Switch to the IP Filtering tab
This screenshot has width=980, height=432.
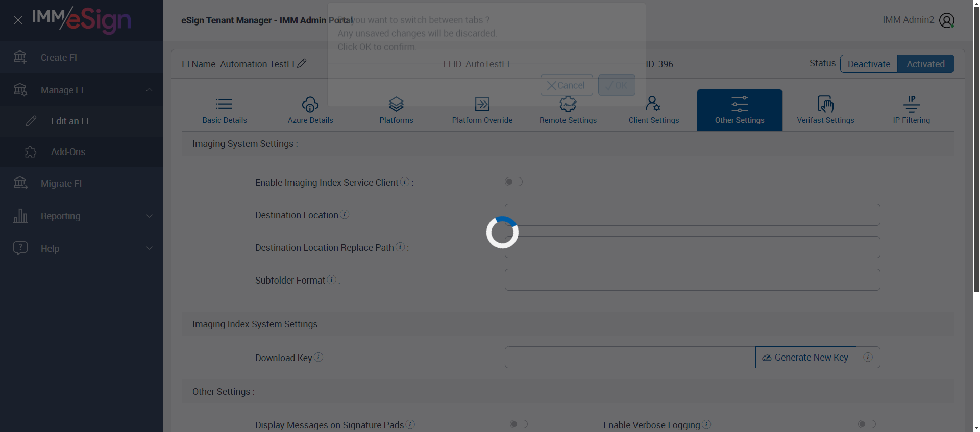point(912,110)
